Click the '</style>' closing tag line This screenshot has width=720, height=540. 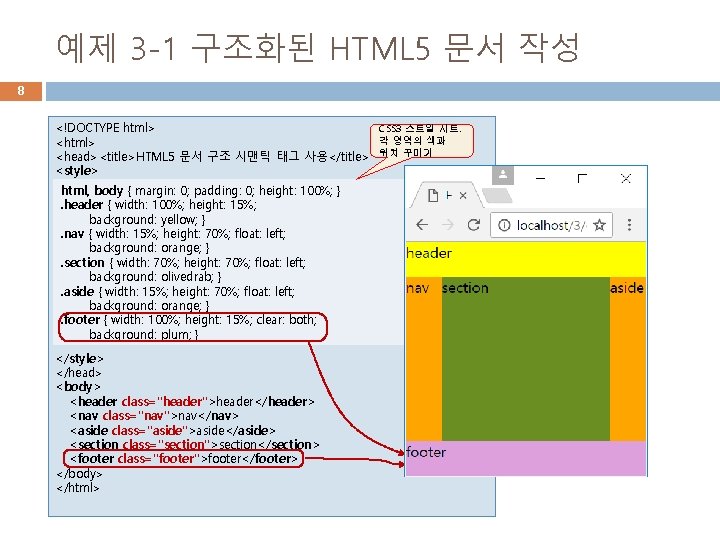pos(80,358)
